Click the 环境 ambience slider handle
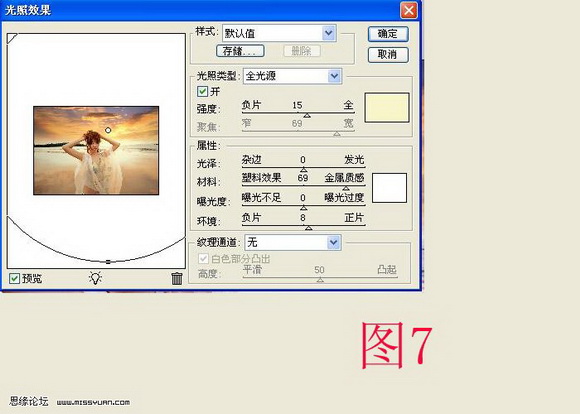This screenshot has width=580, height=414. [308, 228]
